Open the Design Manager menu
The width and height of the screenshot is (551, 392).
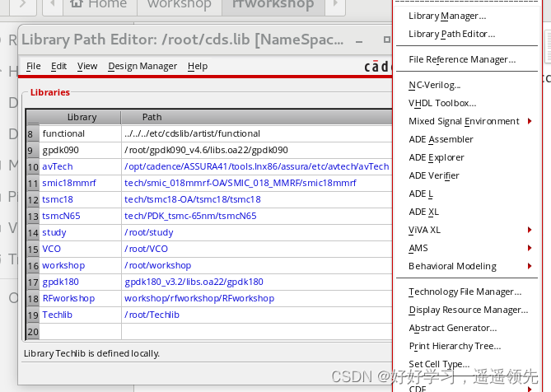coord(142,66)
